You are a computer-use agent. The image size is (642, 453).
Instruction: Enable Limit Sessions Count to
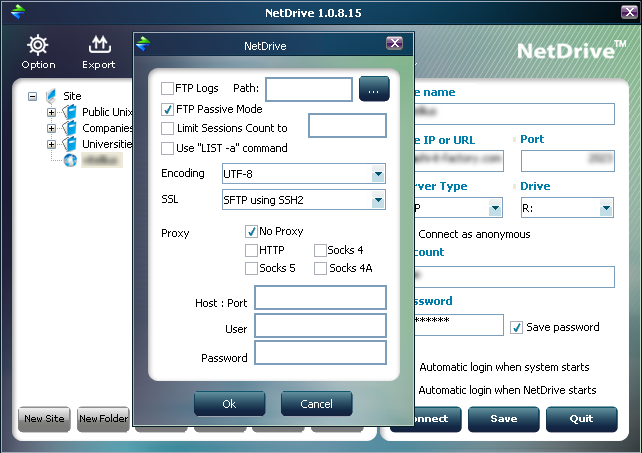(167, 128)
